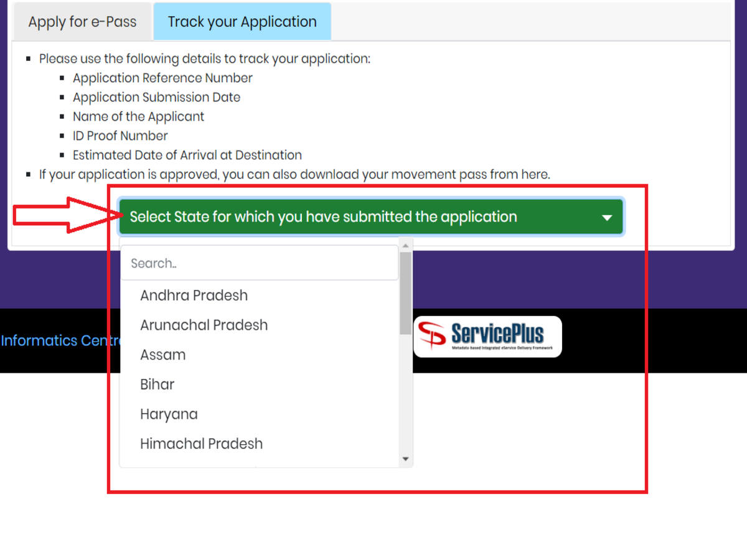Select Himachal Pradesh in the list
747x560 pixels.
pyautogui.click(x=202, y=444)
